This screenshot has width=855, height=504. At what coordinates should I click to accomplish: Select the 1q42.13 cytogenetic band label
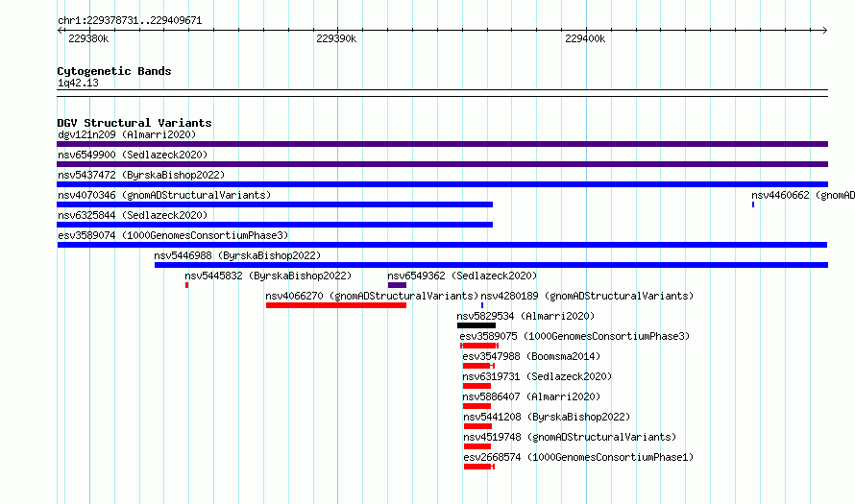coord(78,83)
